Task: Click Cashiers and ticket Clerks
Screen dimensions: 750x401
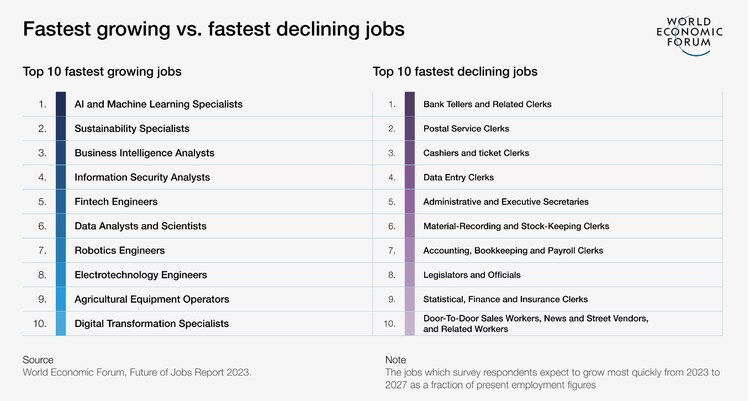Action: 476,153
